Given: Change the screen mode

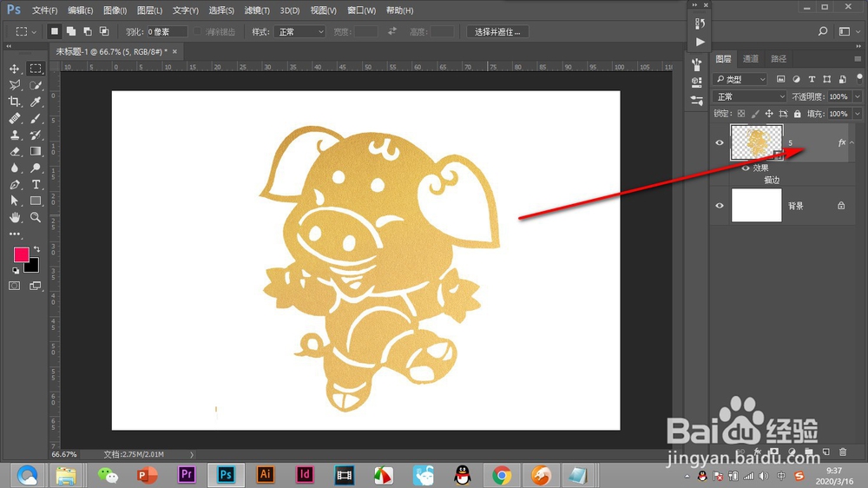Looking at the screenshot, I should pos(36,286).
